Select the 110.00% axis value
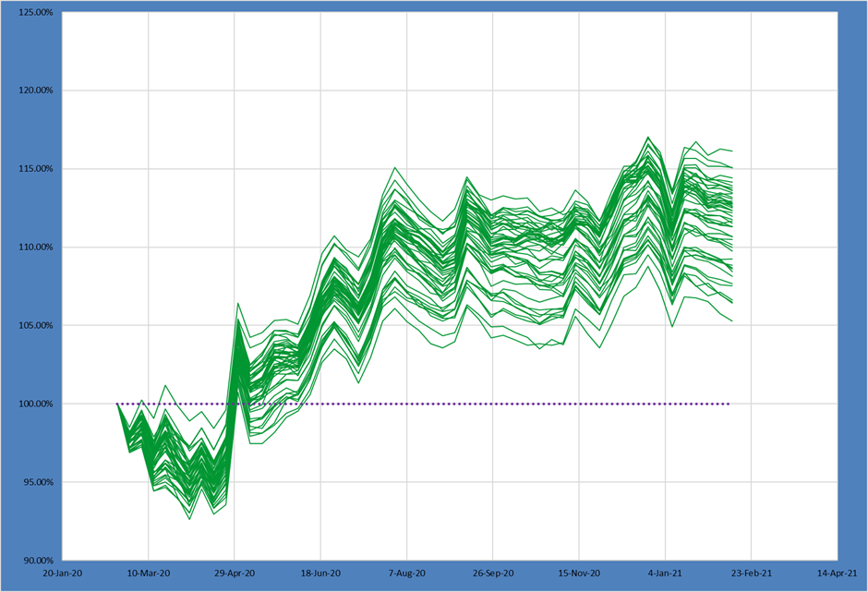 36,247
